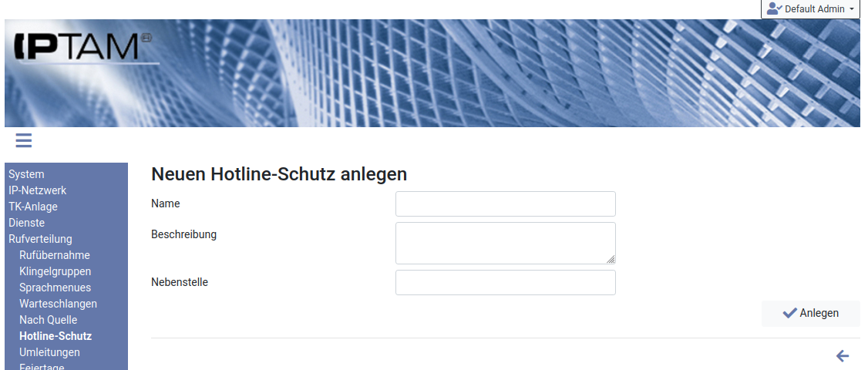Navigate to Warteschlangen
868x370 pixels.
click(58, 304)
